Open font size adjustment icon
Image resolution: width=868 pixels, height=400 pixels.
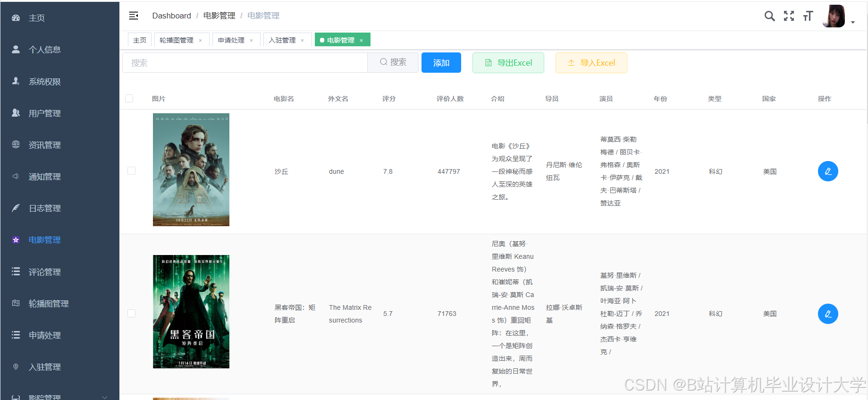click(808, 16)
